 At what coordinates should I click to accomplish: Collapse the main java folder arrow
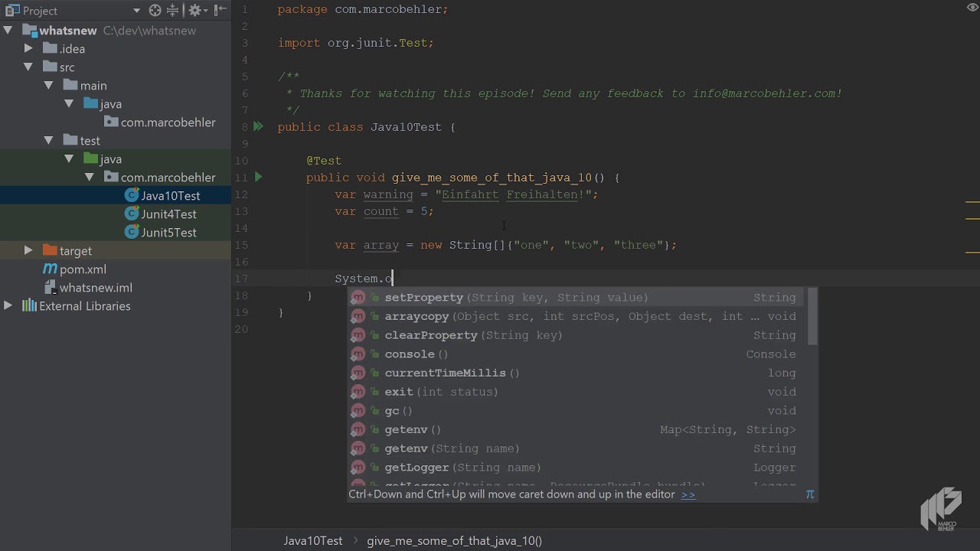pos(68,103)
